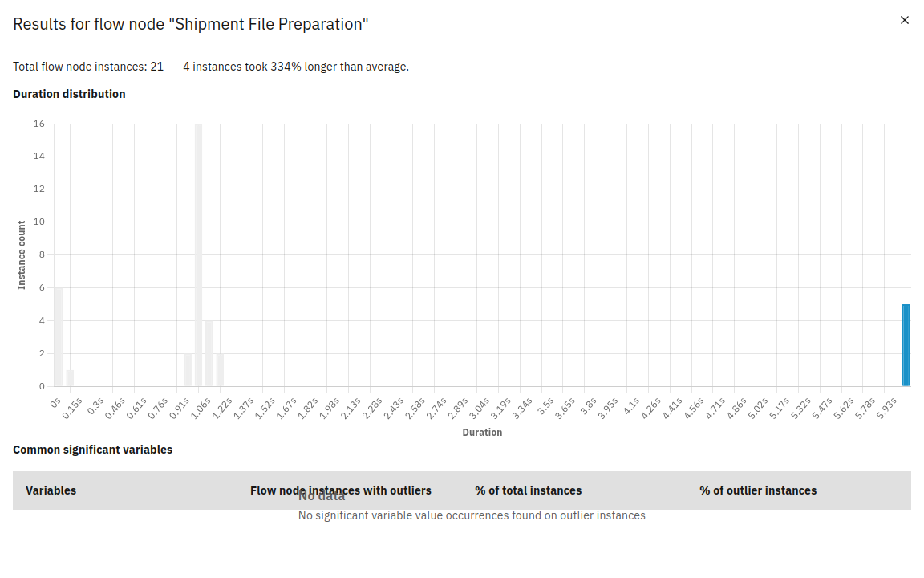
Task: Click the 'No significant variable value occurrences' message
Action: click(472, 515)
